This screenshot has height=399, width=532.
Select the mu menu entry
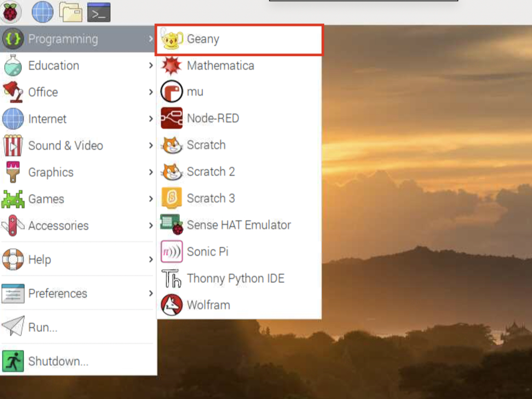tap(239, 91)
